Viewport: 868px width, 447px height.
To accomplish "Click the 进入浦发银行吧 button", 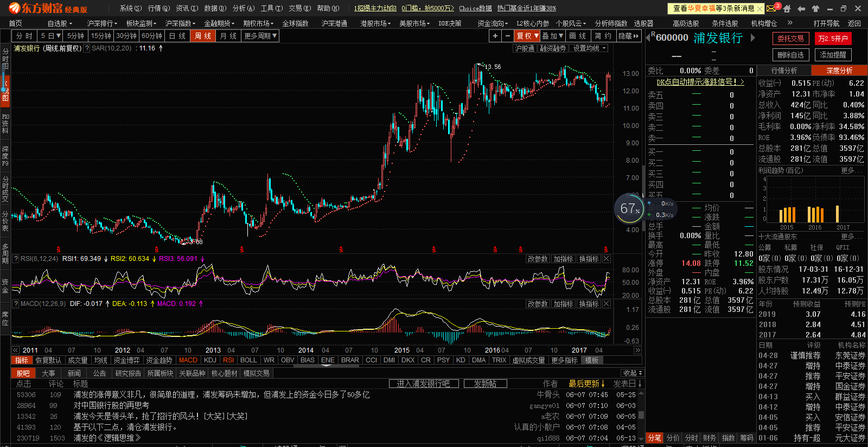I will pyautogui.click(x=424, y=384).
